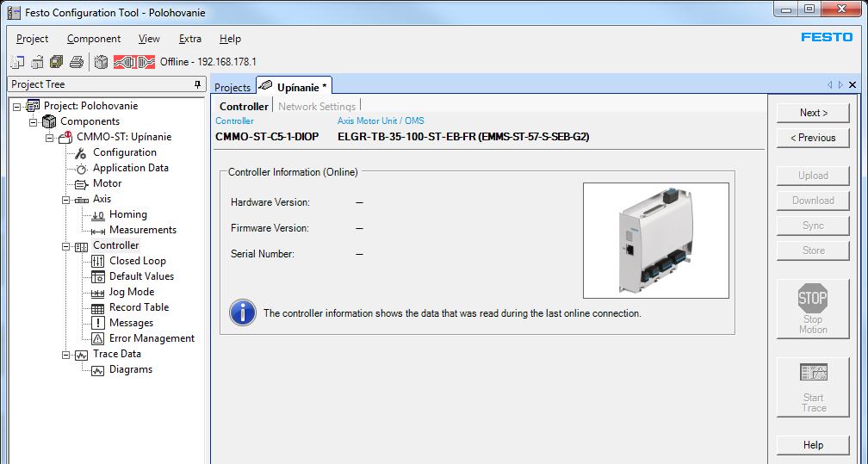The height and width of the screenshot is (464, 868).
Task: Click the open project toolbar icon
Action: (37, 62)
